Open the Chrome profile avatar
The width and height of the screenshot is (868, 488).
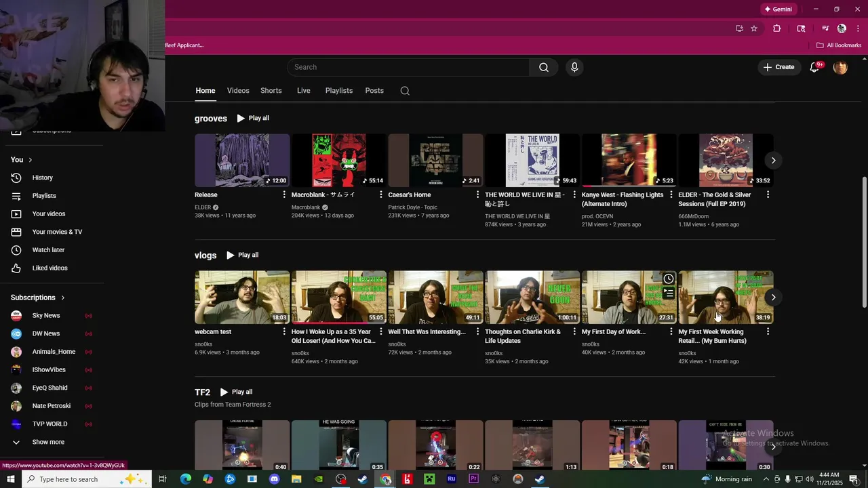(x=842, y=28)
